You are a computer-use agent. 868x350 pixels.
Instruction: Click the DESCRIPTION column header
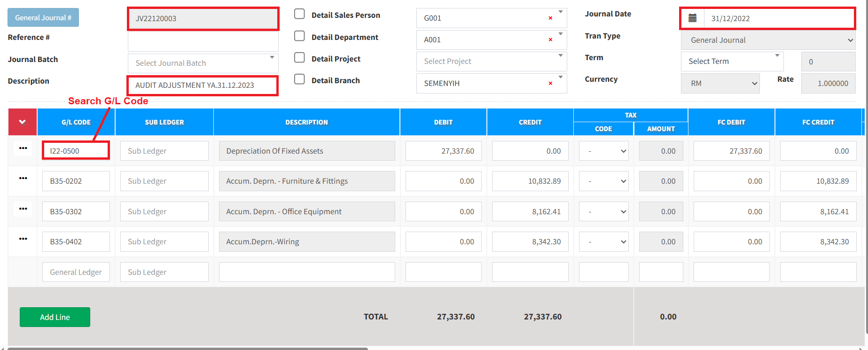pyautogui.click(x=306, y=122)
